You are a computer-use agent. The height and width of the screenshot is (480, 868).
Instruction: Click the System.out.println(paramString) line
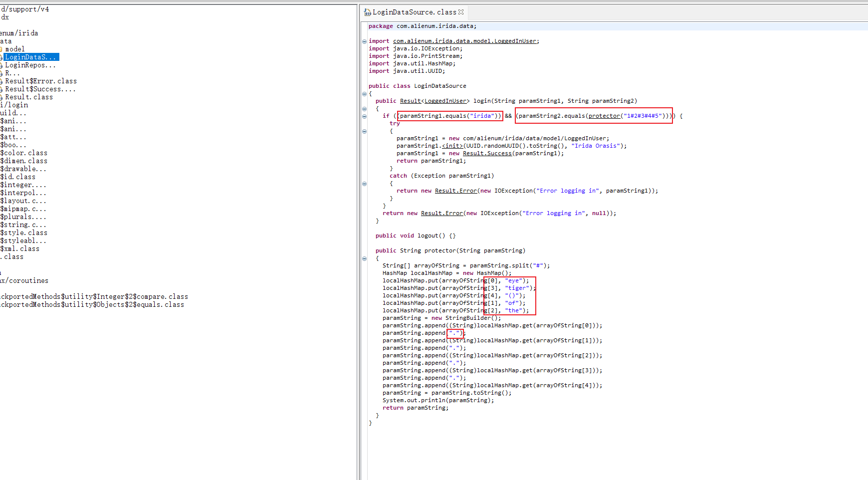(438, 400)
